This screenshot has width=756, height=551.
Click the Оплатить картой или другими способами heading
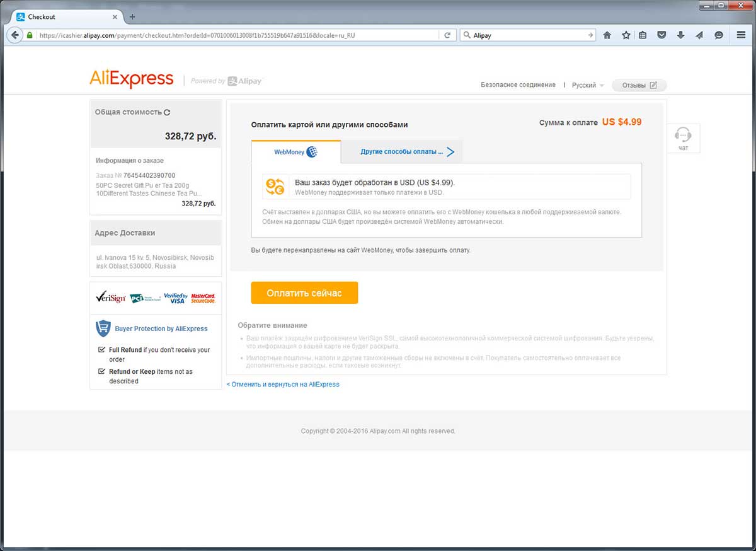[329, 125]
